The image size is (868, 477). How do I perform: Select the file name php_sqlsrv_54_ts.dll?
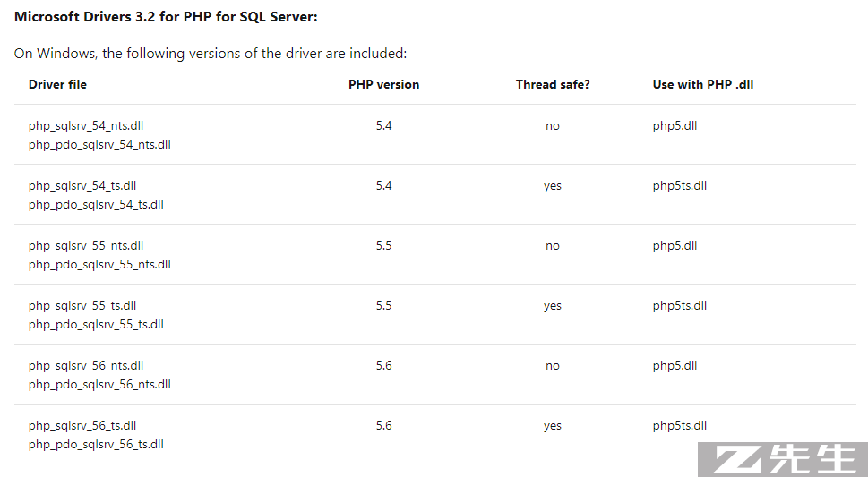tap(82, 186)
